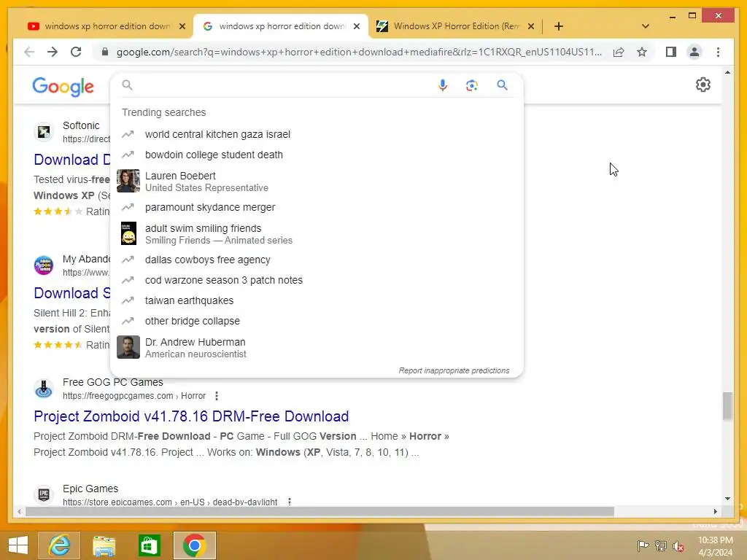Screen dimensions: 747x560
Task: Click the vertical scrollbar thumb
Action: pyautogui.click(x=727, y=405)
